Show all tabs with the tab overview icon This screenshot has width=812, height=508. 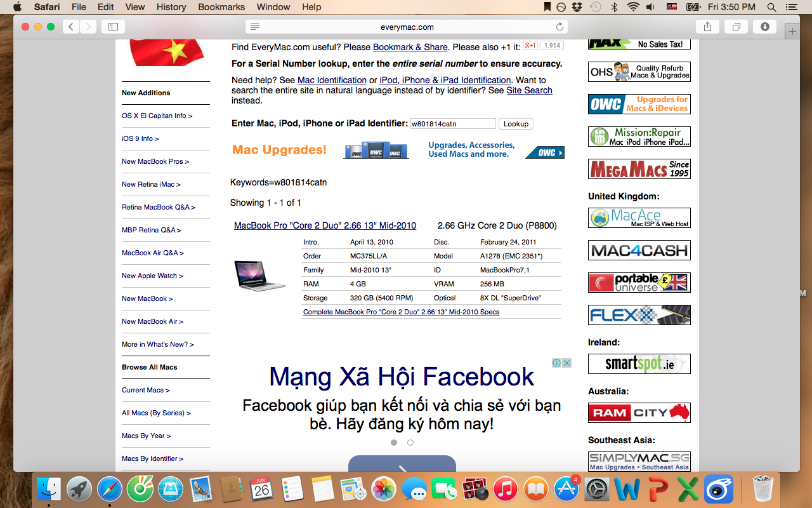(x=737, y=27)
